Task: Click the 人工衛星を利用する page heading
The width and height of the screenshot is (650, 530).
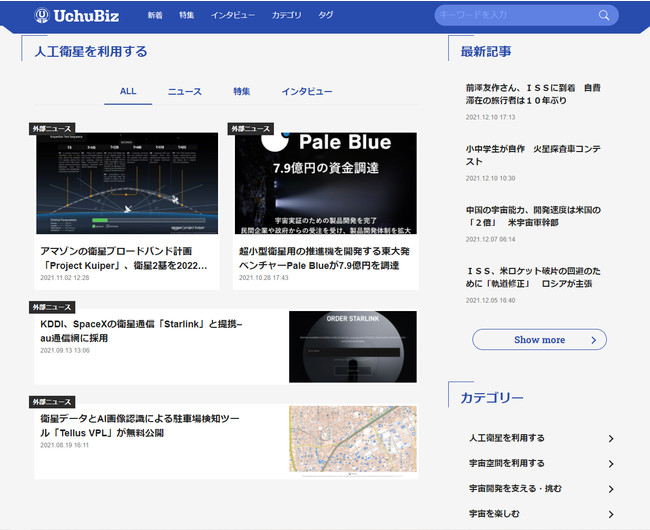Action: (x=91, y=51)
